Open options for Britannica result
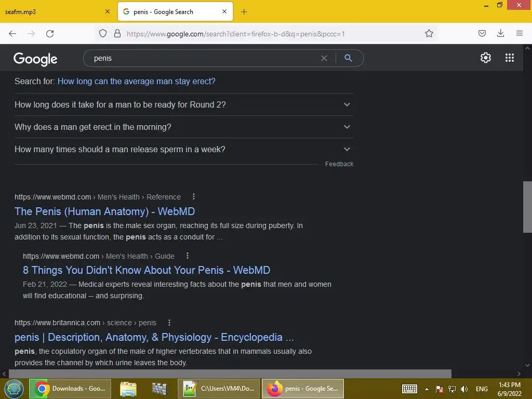This screenshot has height=399, width=532. [x=169, y=322]
